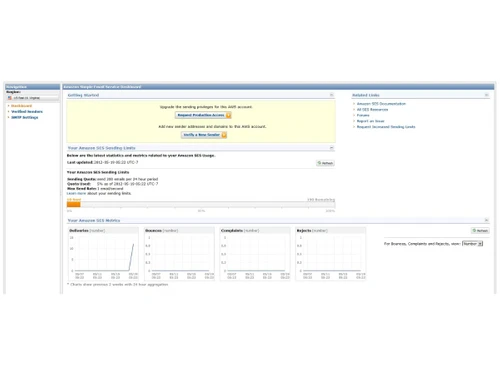Collapse the Related Links section
500x375 pixels.
point(487,95)
